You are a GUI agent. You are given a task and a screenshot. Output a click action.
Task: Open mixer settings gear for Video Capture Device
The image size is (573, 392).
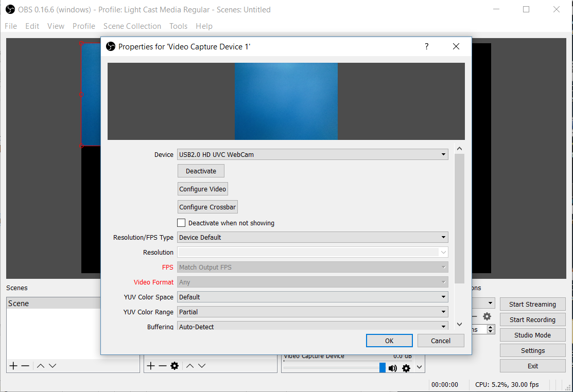(x=406, y=368)
